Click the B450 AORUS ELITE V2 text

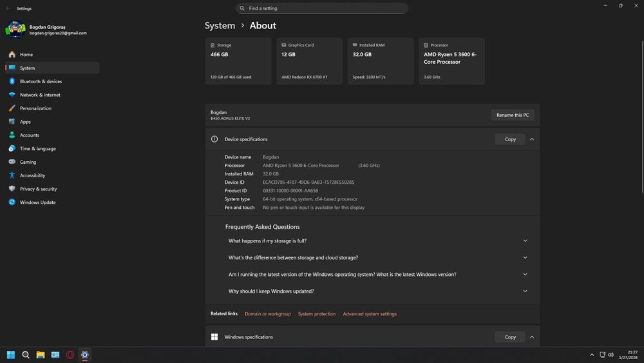click(x=231, y=119)
